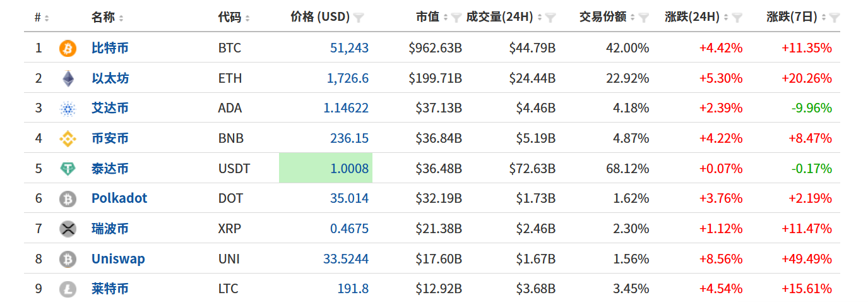This screenshot has width=868, height=302.
Task: Select 7-day change +49.49%
Action: coord(807,259)
